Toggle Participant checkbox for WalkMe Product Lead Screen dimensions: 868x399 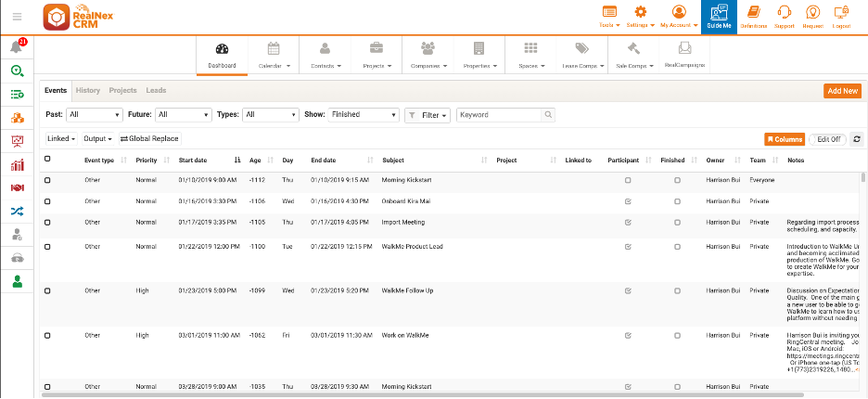[x=628, y=247]
